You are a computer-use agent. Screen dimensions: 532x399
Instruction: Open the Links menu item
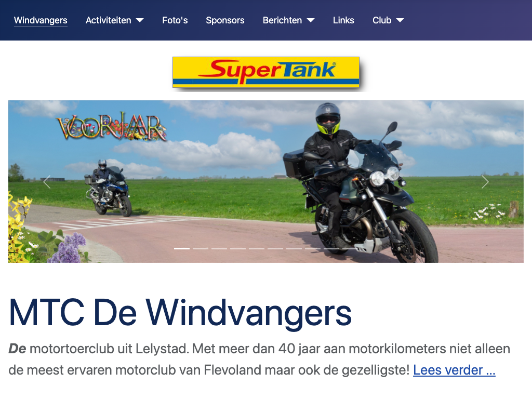point(343,20)
